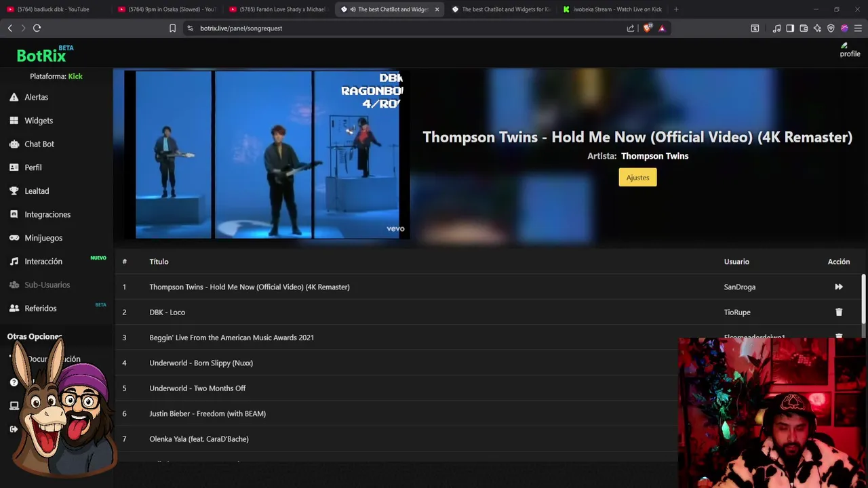Click the share page icon

(631, 28)
